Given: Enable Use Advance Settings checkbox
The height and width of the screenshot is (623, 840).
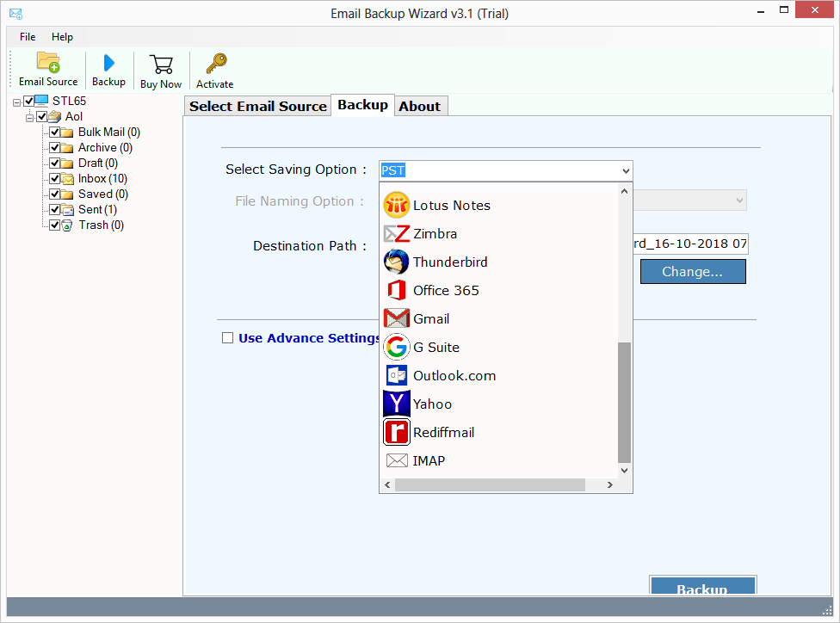Looking at the screenshot, I should tap(228, 338).
